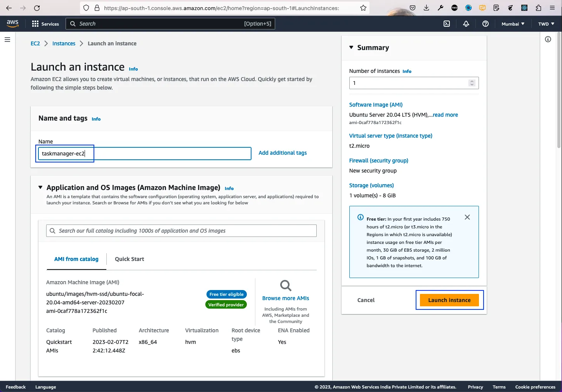Click the Browse more AMIs magnifier icon
The height and width of the screenshot is (392, 562).
pyautogui.click(x=286, y=286)
